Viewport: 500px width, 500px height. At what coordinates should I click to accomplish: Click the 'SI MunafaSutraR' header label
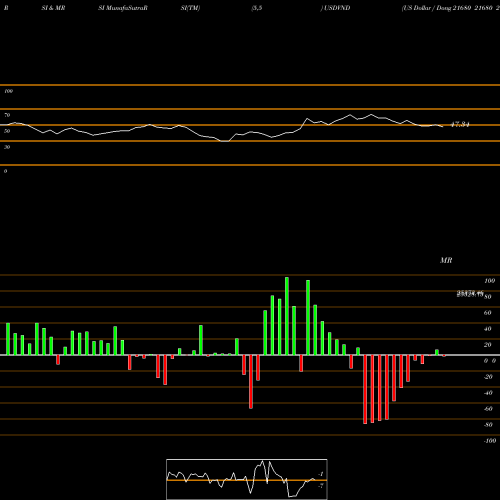click(123, 8)
